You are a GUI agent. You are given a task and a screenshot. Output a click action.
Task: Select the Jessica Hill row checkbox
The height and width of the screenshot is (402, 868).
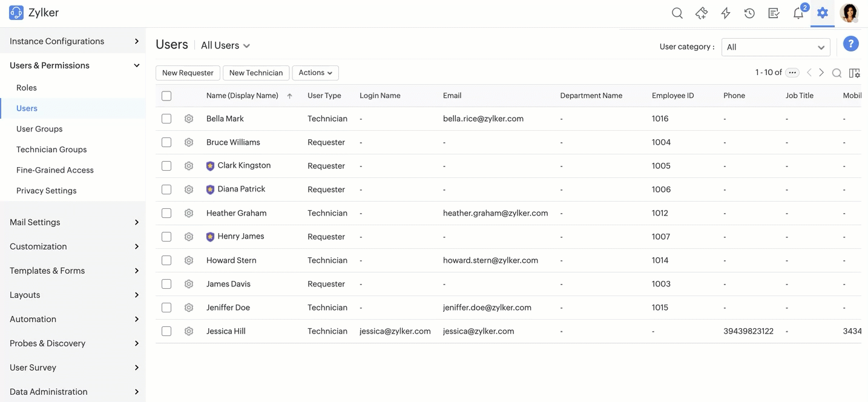coord(166,331)
